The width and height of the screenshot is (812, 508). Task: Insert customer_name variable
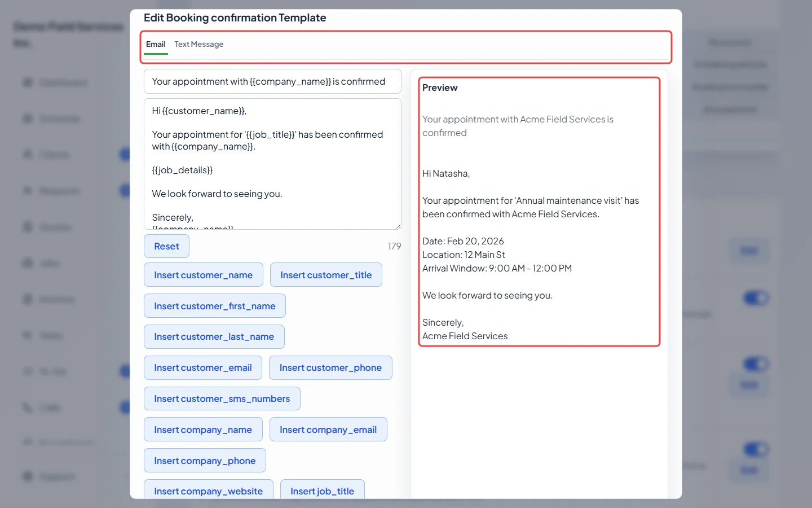click(203, 275)
